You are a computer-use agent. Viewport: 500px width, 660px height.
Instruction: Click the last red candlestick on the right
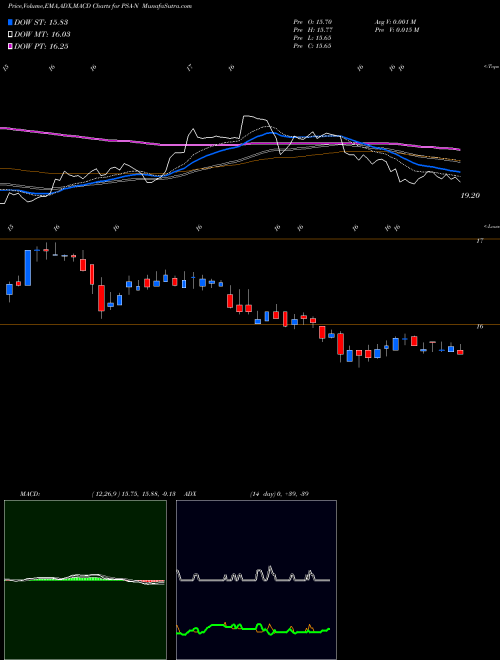click(460, 352)
